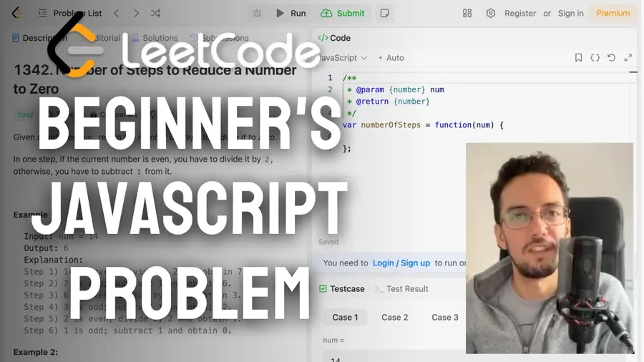644x362 pixels.
Task: Click the @return comment line
Action: pyautogui.click(x=388, y=102)
